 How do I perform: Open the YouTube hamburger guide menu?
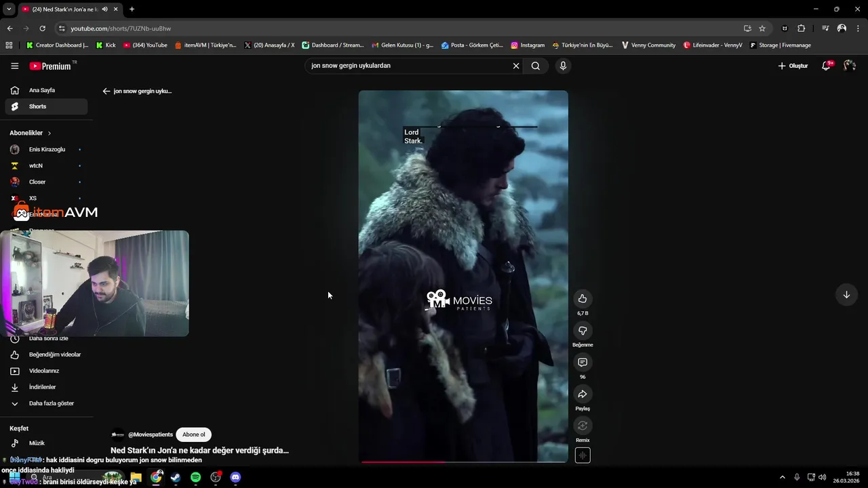[x=14, y=66]
